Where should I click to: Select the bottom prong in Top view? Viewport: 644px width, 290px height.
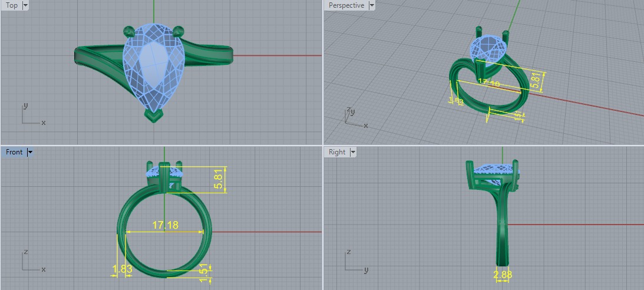(x=153, y=117)
